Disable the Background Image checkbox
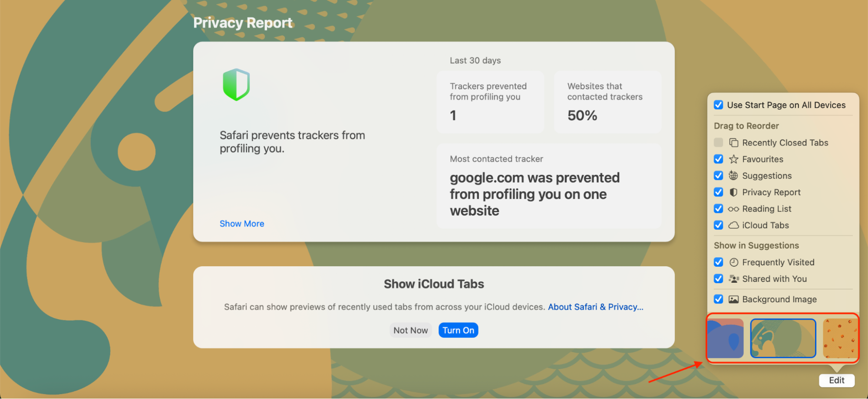 pyautogui.click(x=719, y=299)
